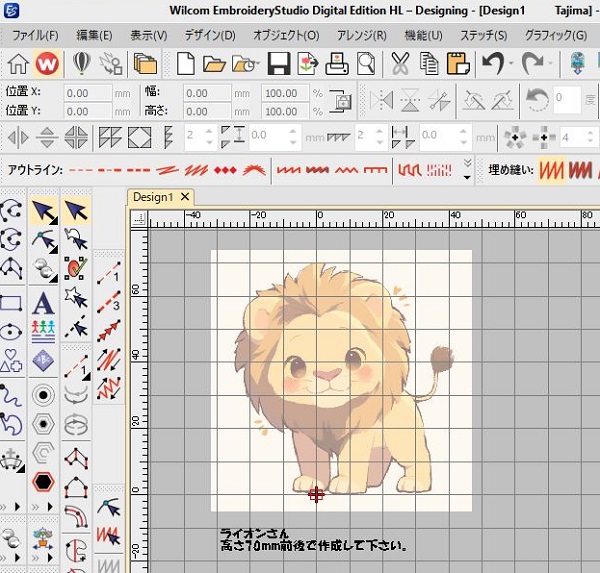
Task: Switch to the Design1 tab
Action: pyautogui.click(x=153, y=197)
